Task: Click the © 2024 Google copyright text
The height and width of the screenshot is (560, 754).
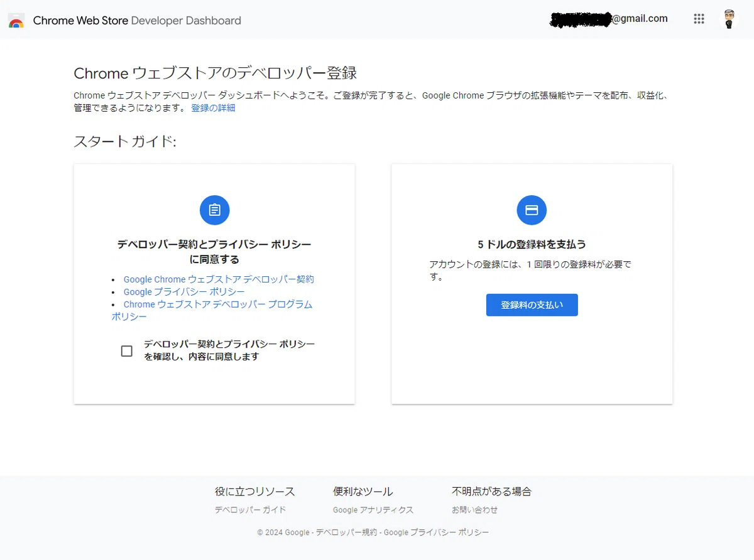Action: point(283,532)
